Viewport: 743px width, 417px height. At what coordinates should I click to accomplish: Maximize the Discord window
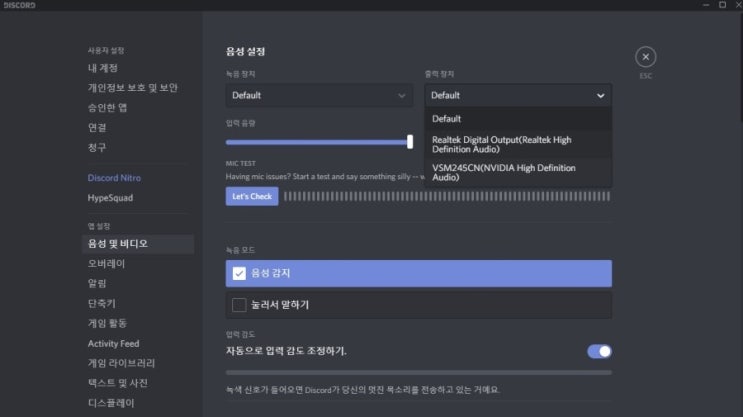722,5
